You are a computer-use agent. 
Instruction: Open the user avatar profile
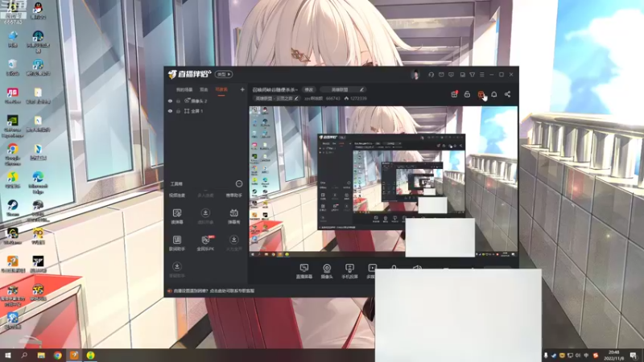point(415,75)
